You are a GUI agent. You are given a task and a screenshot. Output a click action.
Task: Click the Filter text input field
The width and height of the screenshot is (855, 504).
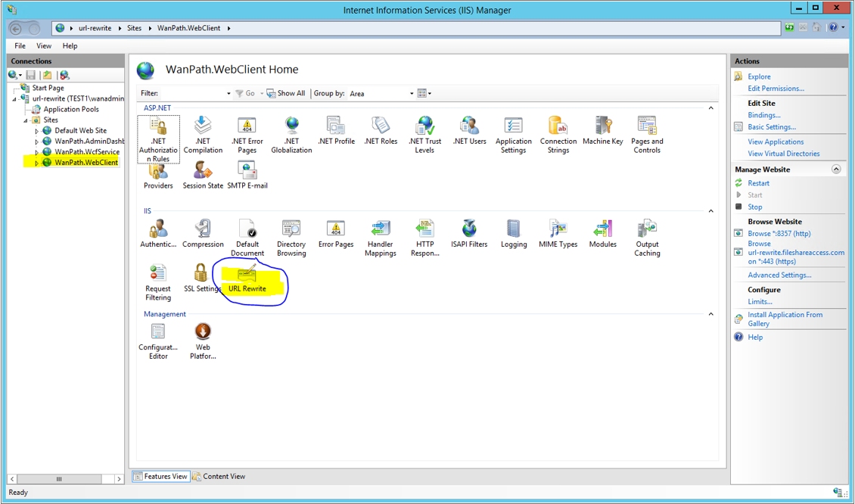click(x=192, y=94)
